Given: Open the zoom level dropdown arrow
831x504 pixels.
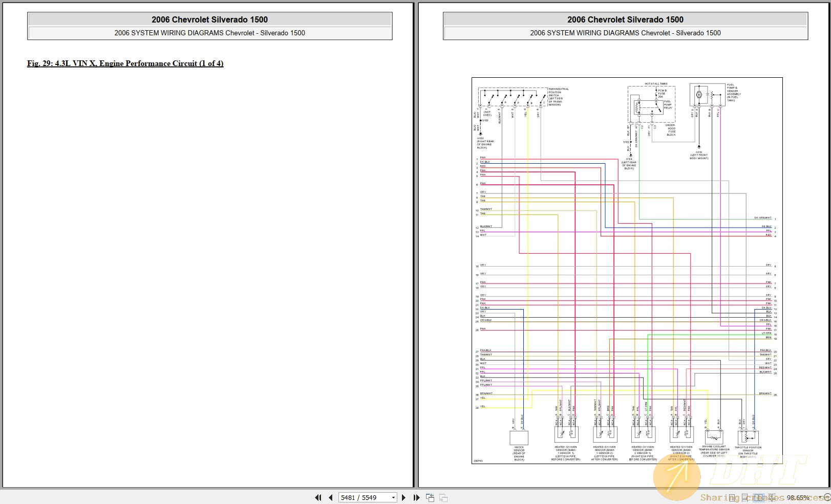Looking at the screenshot, I should coord(820,497).
